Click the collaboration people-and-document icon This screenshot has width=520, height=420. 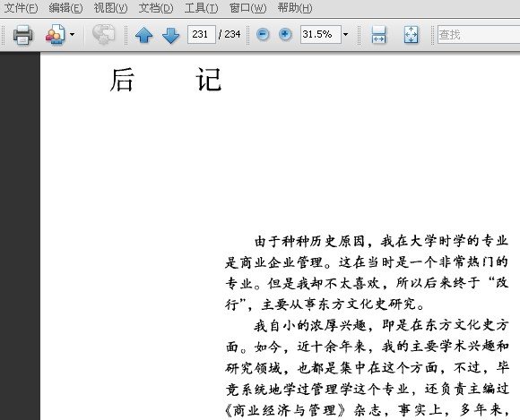coord(55,34)
